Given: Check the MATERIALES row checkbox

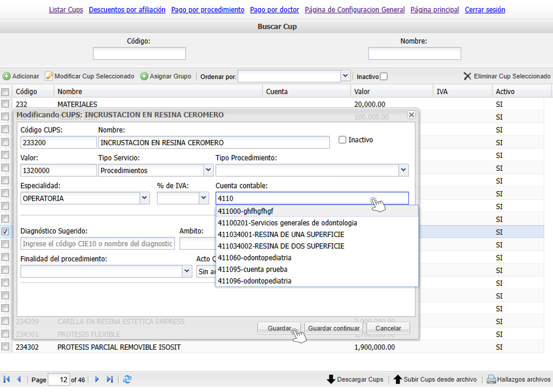Looking at the screenshot, I should click(5, 104).
